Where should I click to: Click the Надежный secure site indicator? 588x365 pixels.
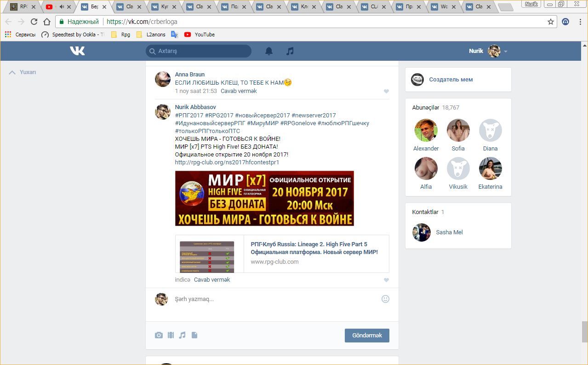(79, 22)
